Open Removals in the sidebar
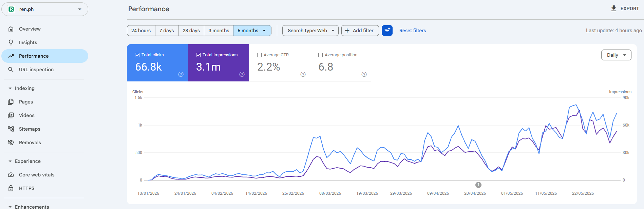The height and width of the screenshot is (209, 644). pos(45,142)
